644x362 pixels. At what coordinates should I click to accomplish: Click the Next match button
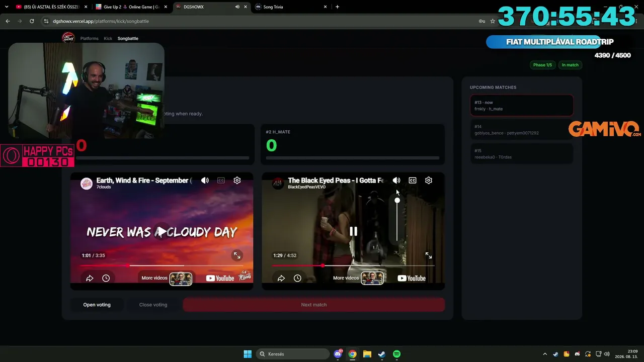tap(314, 305)
